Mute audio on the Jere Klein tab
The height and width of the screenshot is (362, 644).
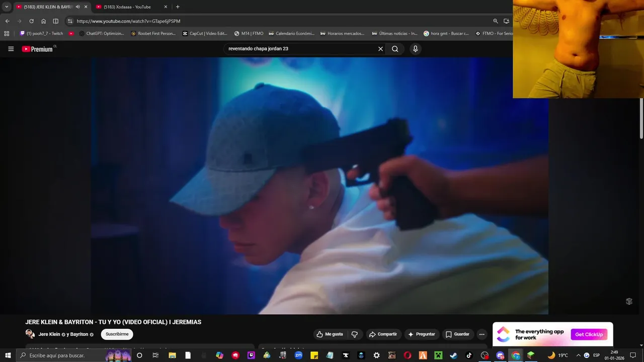(x=77, y=7)
